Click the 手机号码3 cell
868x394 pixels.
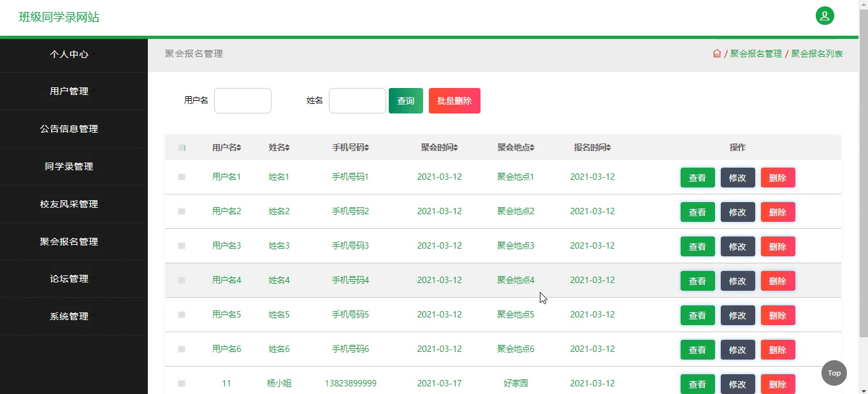351,245
